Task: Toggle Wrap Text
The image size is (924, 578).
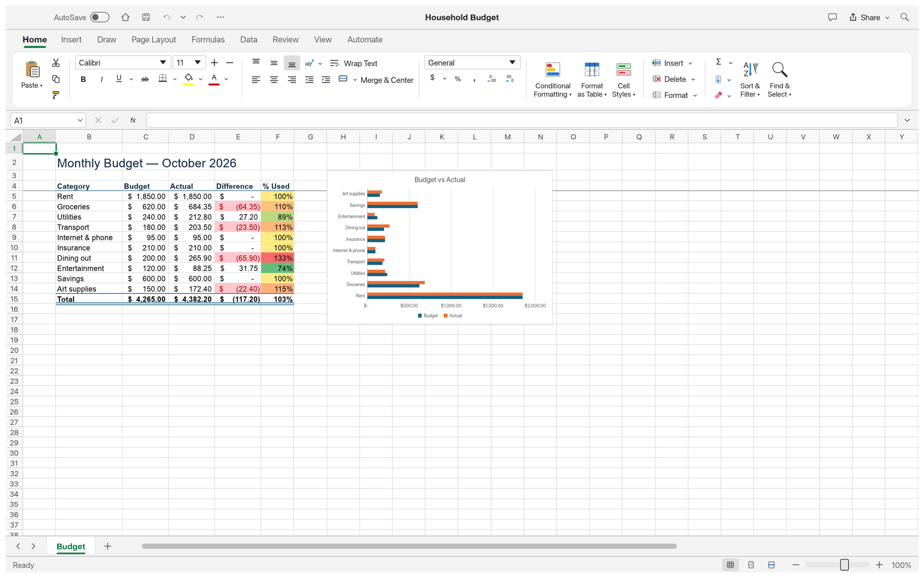Action: [354, 63]
